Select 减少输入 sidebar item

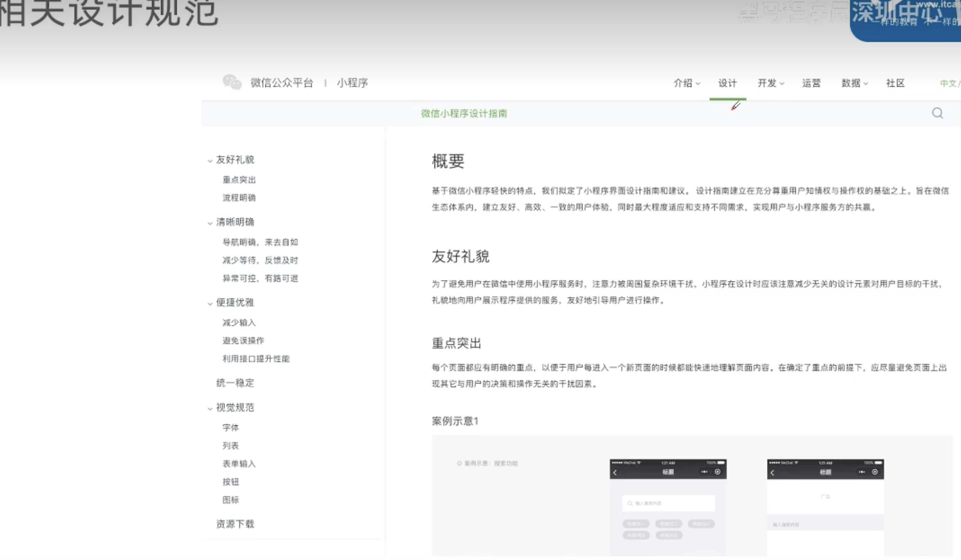coord(239,323)
